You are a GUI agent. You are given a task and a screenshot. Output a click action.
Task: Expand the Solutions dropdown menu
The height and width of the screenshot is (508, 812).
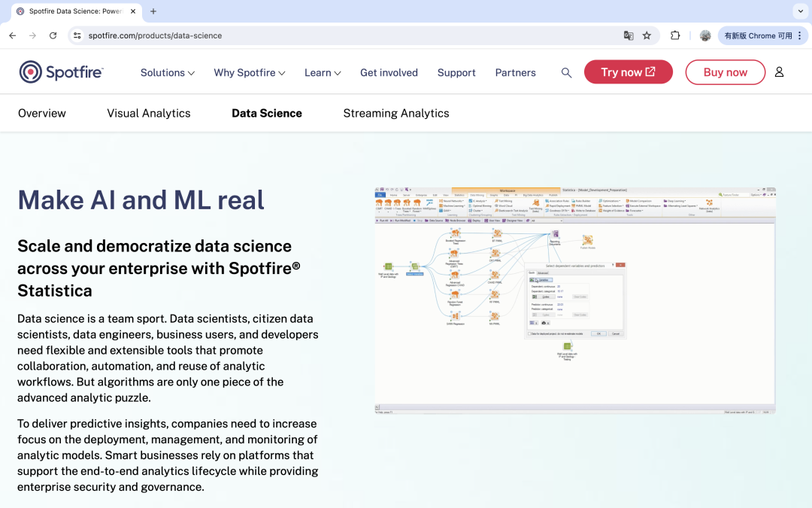pyautogui.click(x=168, y=73)
